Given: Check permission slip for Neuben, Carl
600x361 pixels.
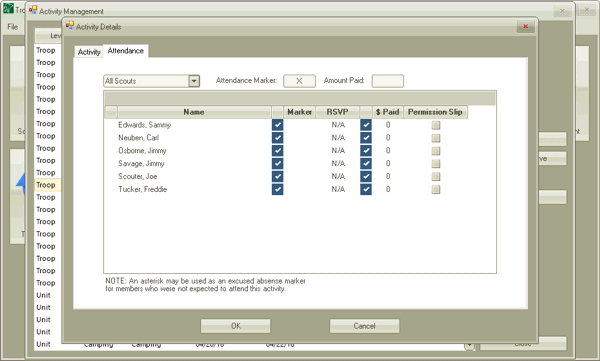Looking at the screenshot, I should [x=436, y=138].
